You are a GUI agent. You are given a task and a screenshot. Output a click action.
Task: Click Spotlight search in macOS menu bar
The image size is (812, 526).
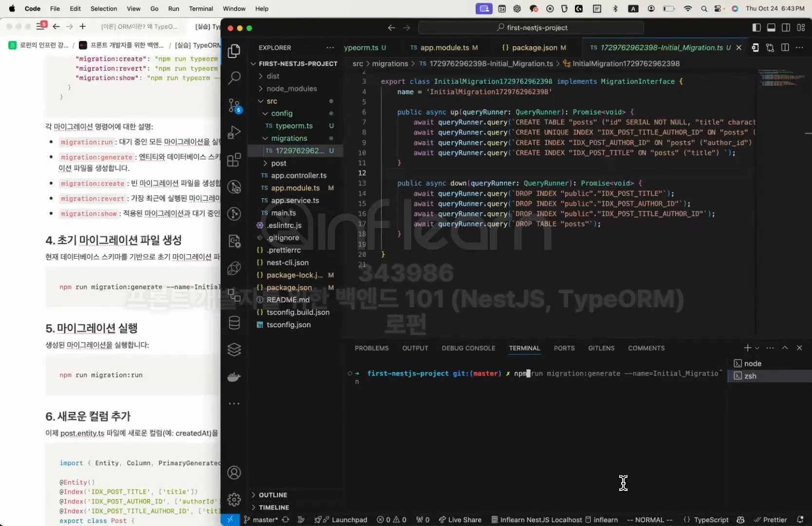point(704,9)
